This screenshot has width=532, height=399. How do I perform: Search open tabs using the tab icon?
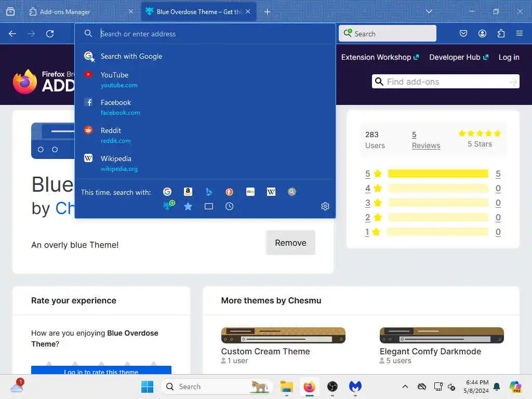[x=209, y=206]
